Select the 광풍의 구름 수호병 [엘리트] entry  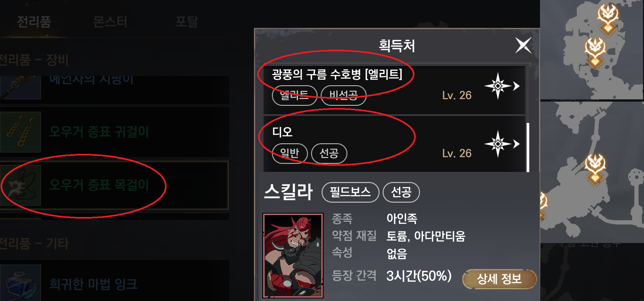click(x=394, y=90)
